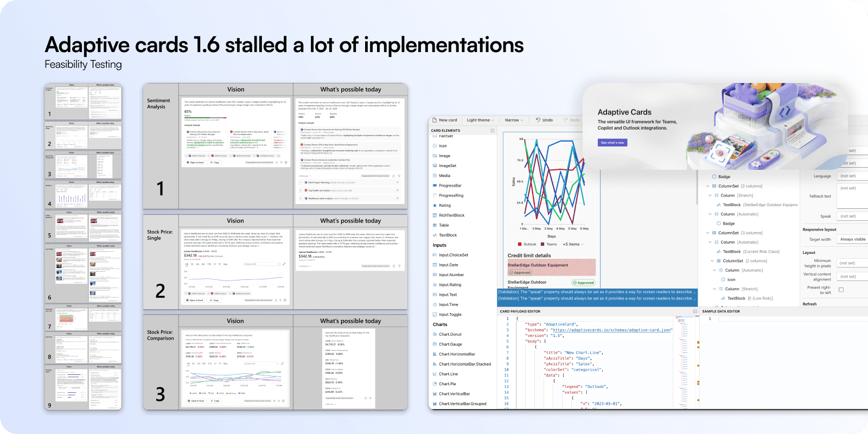Image resolution: width=868 pixels, height=434 pixels.
Task: Select the ProgressRing element icon
Action: (435, 195)
